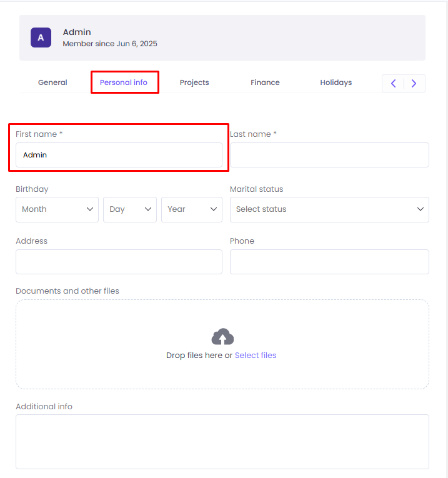
Task: Click the Additional info text area
Action: [x=222, y=442]
